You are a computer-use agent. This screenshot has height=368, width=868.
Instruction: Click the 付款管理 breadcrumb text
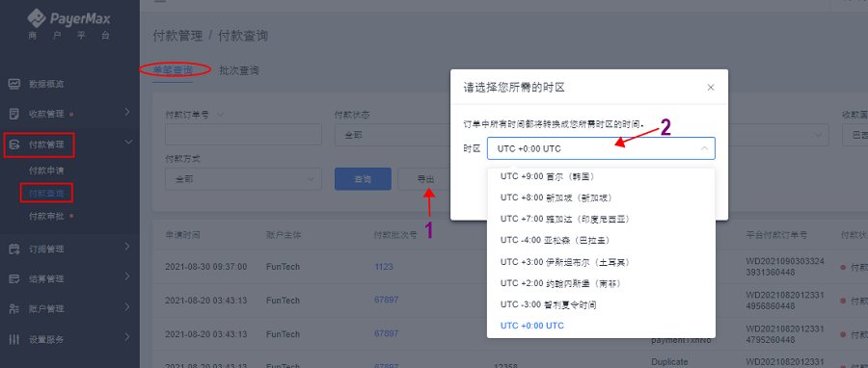click(177, 36)
